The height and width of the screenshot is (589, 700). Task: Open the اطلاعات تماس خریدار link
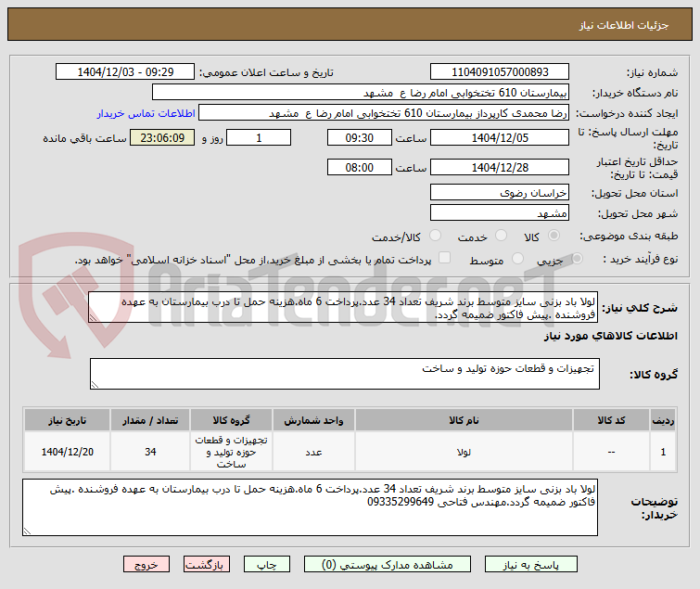146,113
